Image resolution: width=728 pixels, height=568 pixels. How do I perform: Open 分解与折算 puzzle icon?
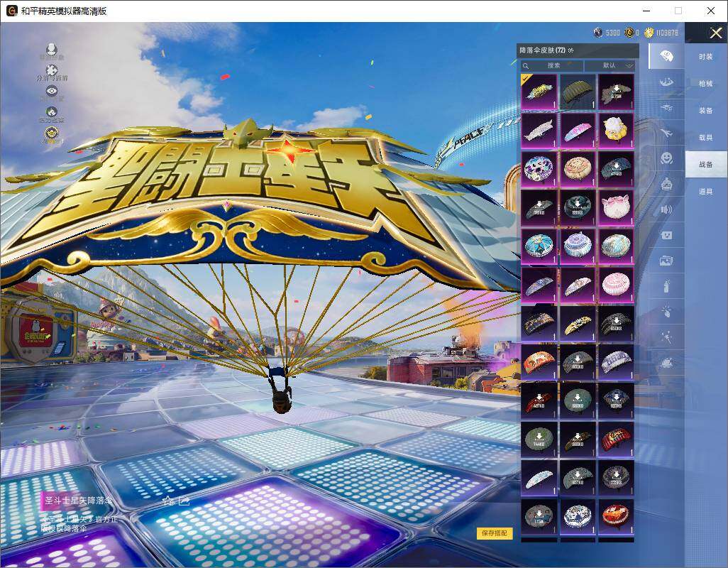52,70
